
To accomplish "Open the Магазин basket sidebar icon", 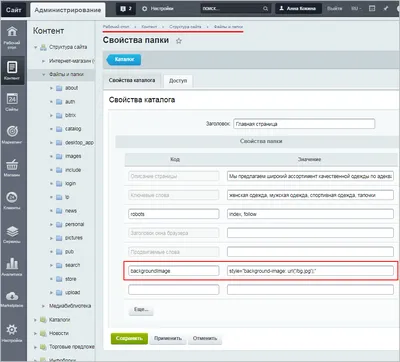I will click(x=12, y=168).
